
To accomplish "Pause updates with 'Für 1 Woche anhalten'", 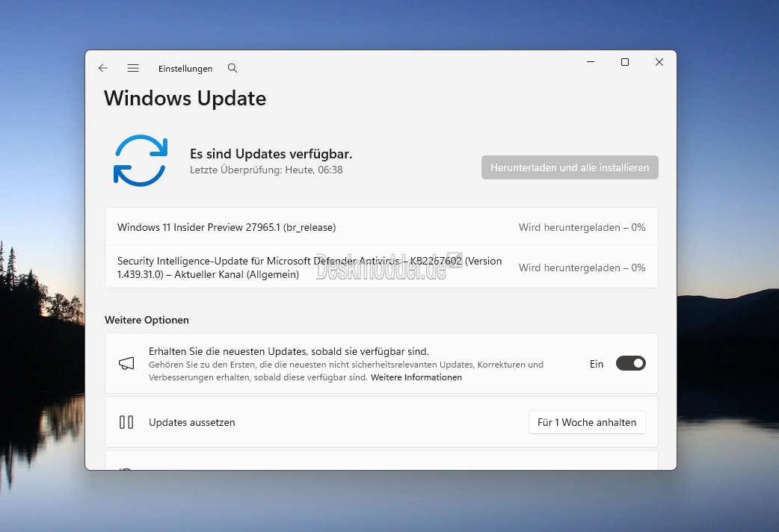I will [587, 422].
